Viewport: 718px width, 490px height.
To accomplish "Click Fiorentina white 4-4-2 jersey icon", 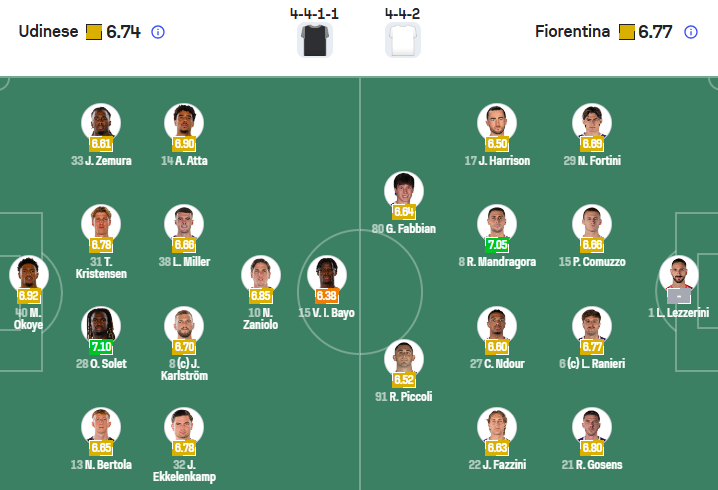I will [x=402, y=40].
